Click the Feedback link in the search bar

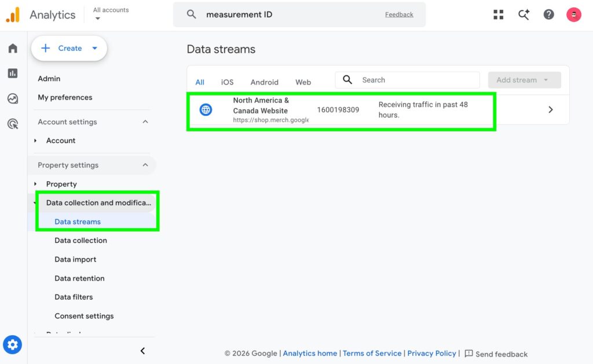pos(399,14)
